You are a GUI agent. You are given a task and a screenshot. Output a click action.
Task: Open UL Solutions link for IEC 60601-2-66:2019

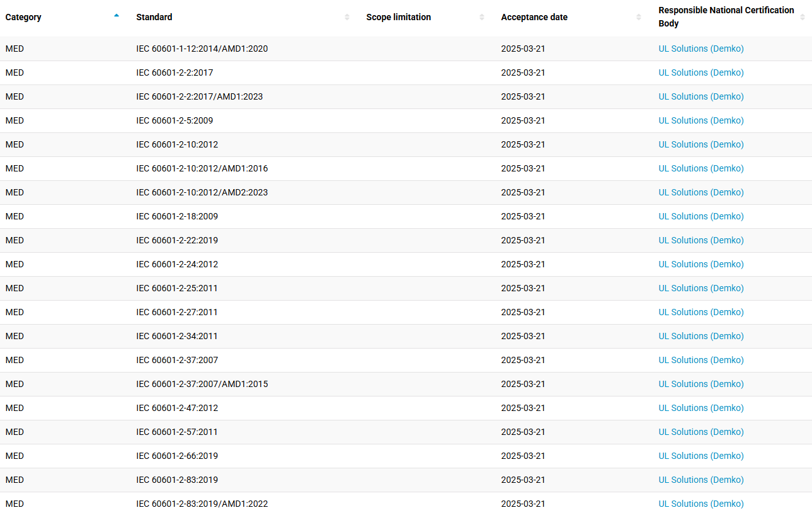pyautogui.click(x=701, y=456)
